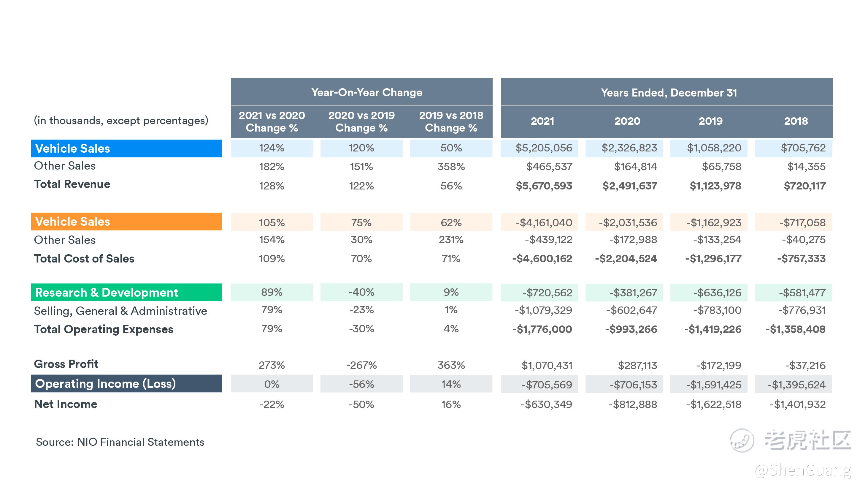Click the Net Income row label
Viewport: 868px width, 490px height.
pos(65,404)
